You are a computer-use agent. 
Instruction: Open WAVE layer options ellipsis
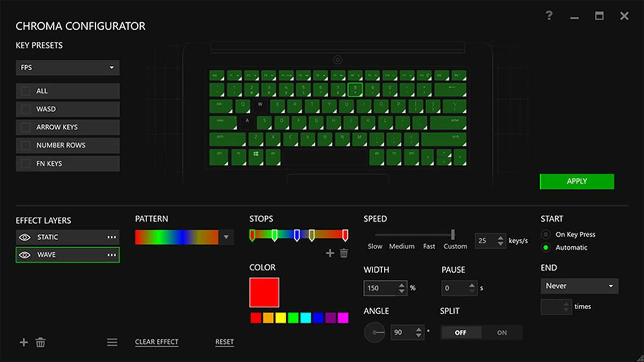pyautogui.click(x=112, y=255)
